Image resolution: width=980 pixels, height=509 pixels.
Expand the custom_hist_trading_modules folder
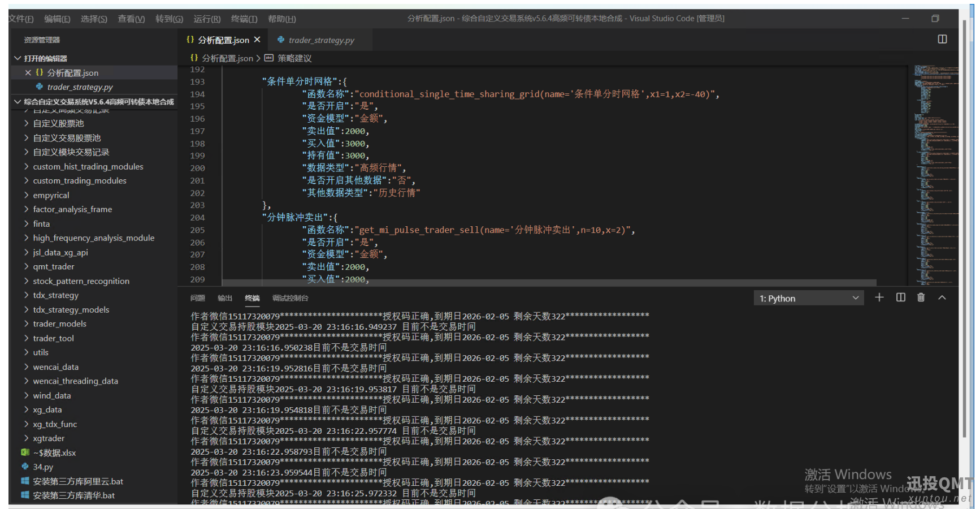click(26, 166)
